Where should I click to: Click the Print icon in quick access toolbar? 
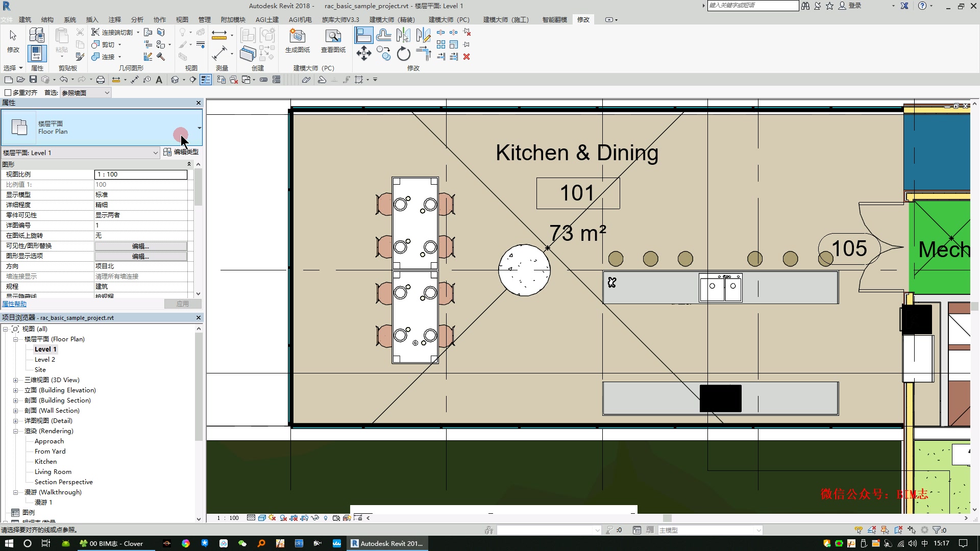coord(101,80)
